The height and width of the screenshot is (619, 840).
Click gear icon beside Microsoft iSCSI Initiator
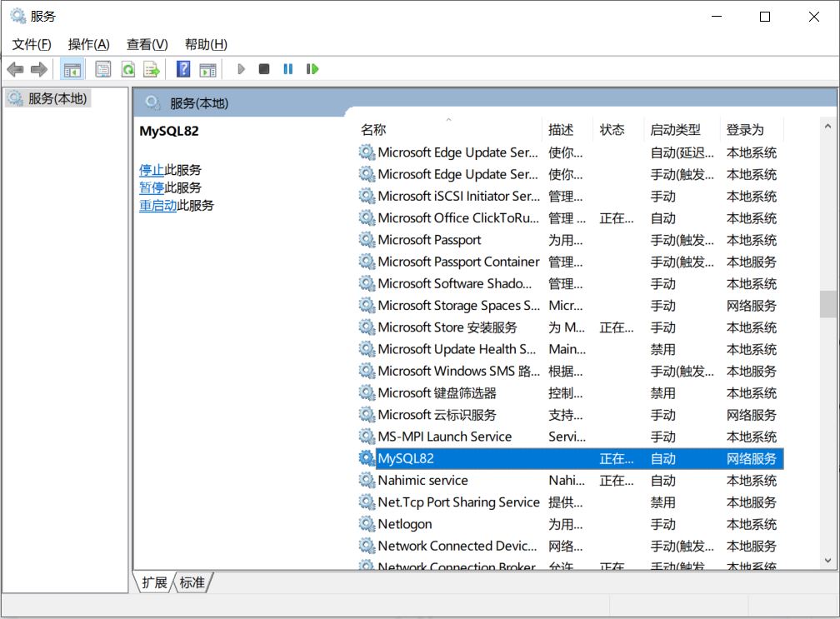click(367, 196)
